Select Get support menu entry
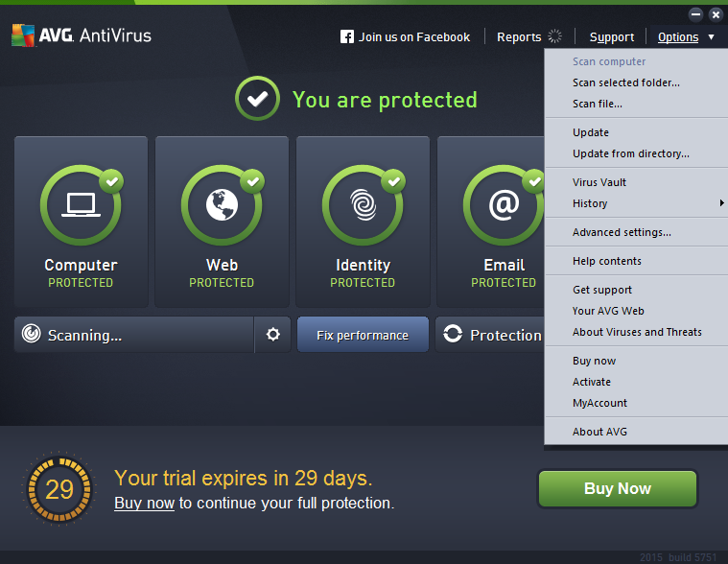Viewport: 728px width, 564px height. 636,290
